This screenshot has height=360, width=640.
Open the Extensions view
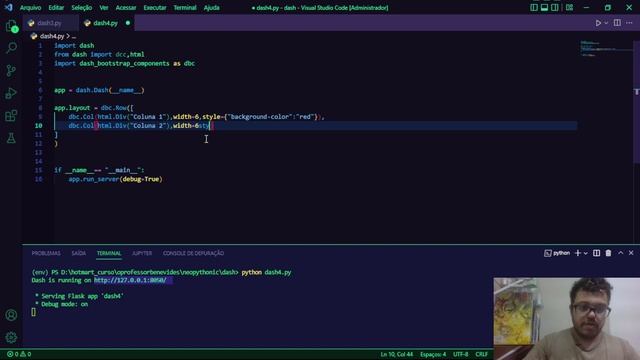[x=11, y=116]
